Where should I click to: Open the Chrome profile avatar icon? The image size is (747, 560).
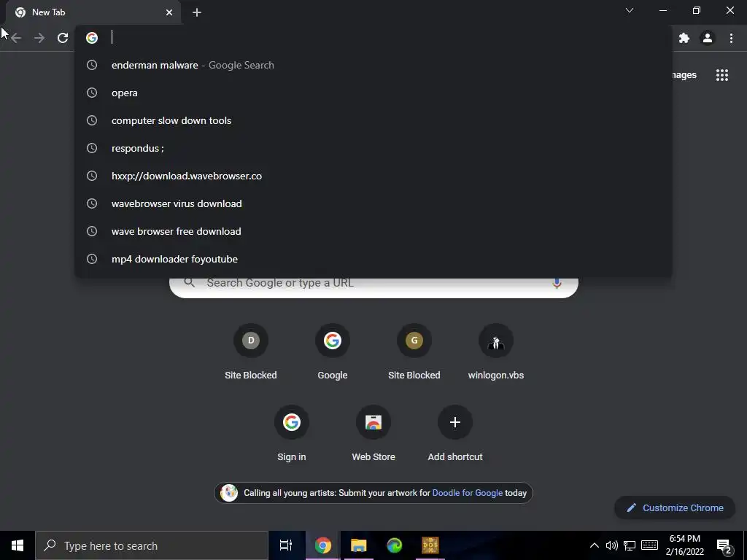point(708,38)
